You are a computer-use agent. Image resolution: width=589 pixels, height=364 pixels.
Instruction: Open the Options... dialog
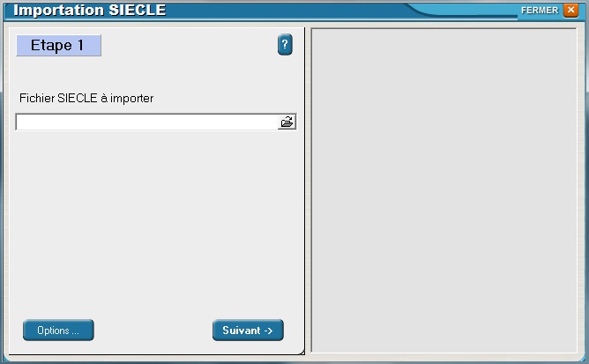pyautogui.click(x=58, y=331)
